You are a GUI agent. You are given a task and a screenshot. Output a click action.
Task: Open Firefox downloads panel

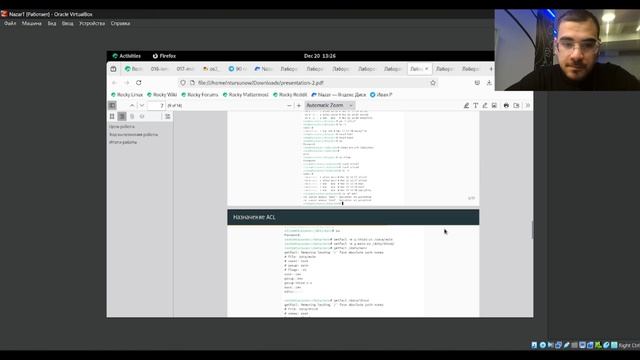(x=489, y=82)
